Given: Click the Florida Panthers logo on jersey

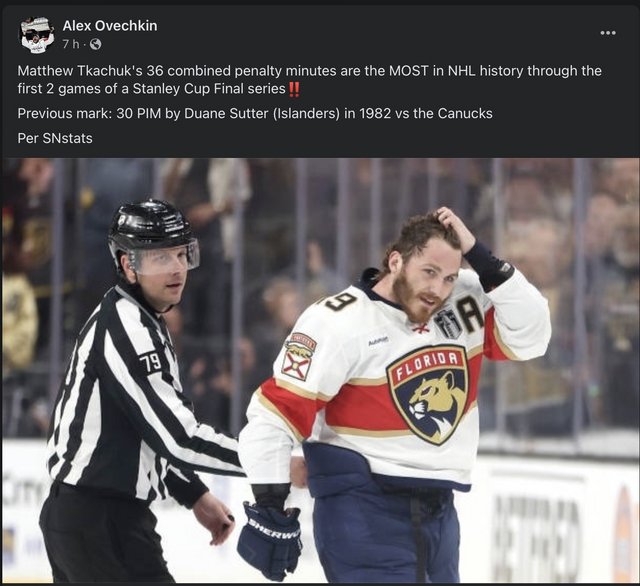Looking at the screenshot, I should (x=429, y=394).
